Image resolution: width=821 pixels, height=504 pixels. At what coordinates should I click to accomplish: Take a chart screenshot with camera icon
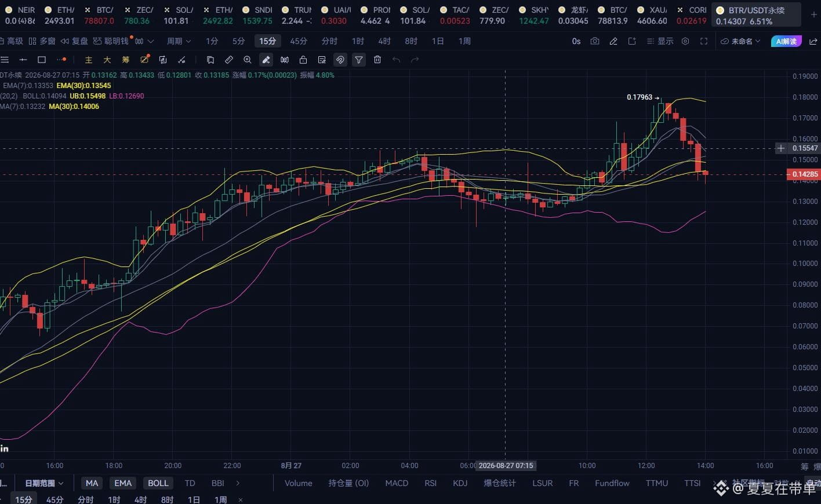pyautogui.click(x=595, y=41)
